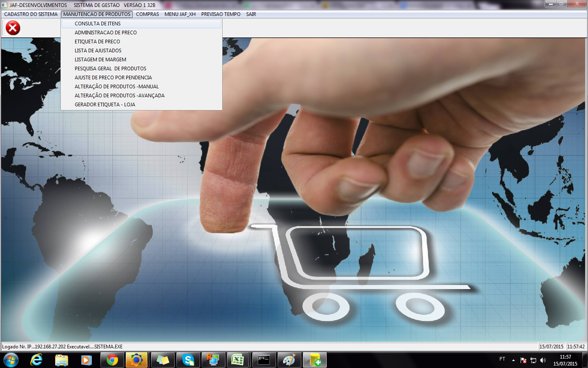Click the network icon in the system tray
Screen dimensions: 588x368
click(x=533, y=360)
